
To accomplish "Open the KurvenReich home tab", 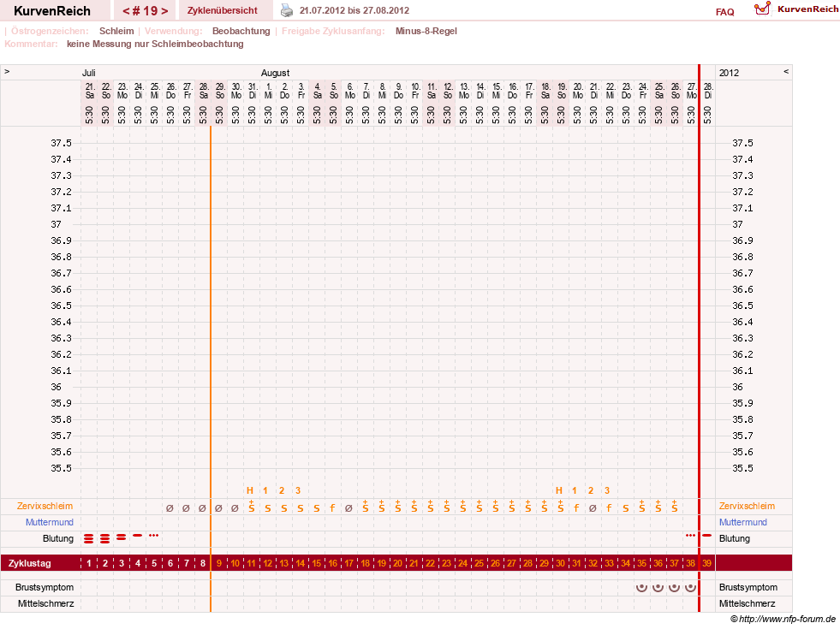I will [x=52, y=11].
